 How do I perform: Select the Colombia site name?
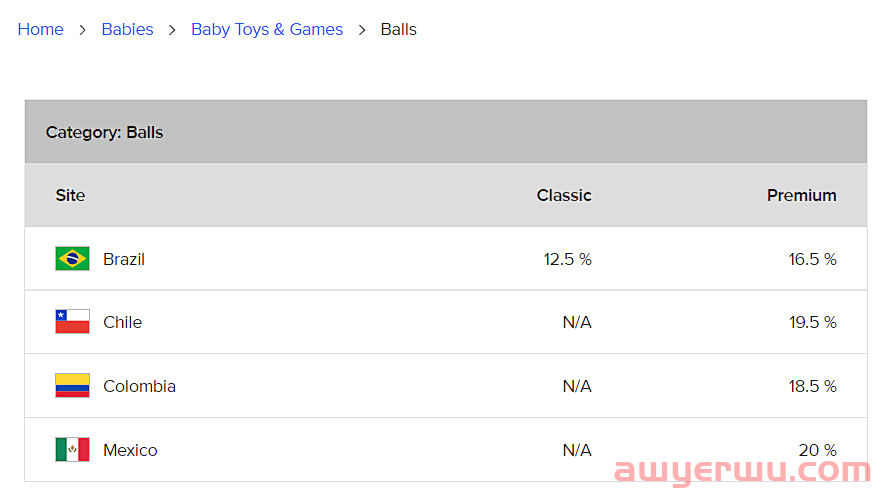140,386
